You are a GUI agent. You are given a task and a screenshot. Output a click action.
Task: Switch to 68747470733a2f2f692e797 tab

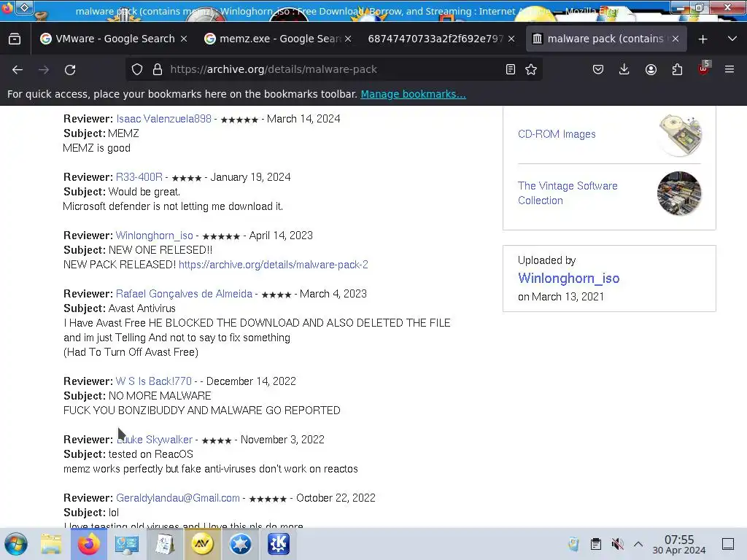(436, 39)
